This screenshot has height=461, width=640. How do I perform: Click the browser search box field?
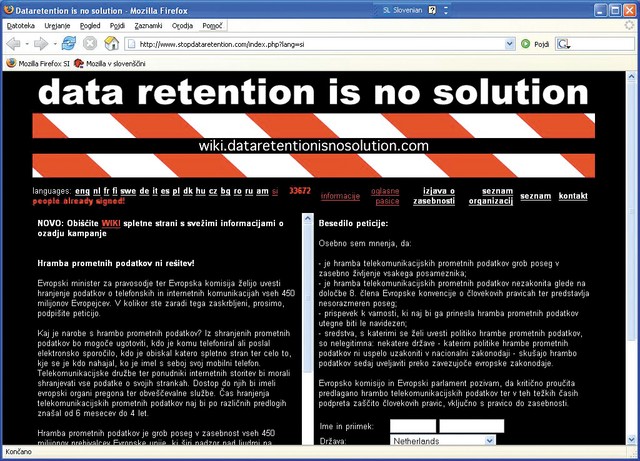(595, 44)
